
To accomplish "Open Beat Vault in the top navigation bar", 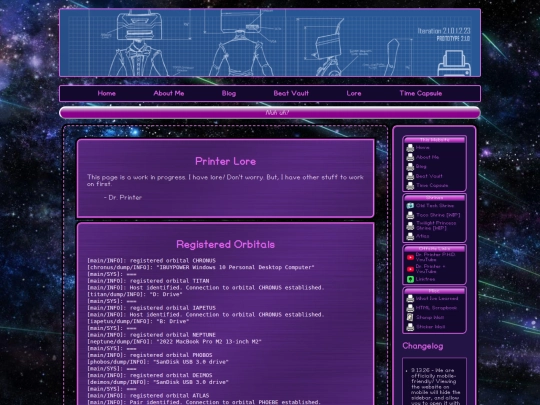I will 291,93.
